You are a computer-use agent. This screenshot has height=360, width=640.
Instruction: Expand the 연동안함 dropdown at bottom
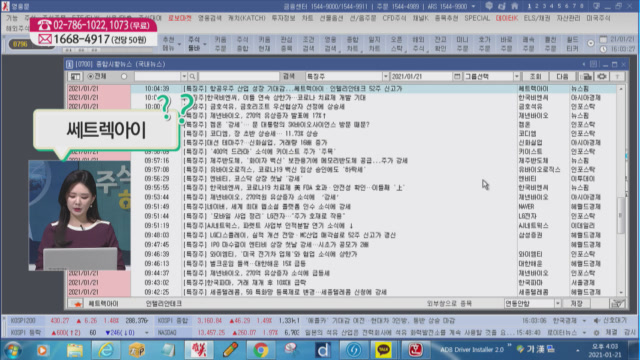558,304
